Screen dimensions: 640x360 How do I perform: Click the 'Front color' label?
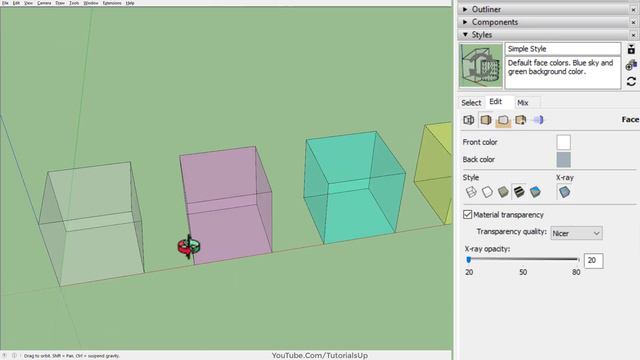point(480,142)
